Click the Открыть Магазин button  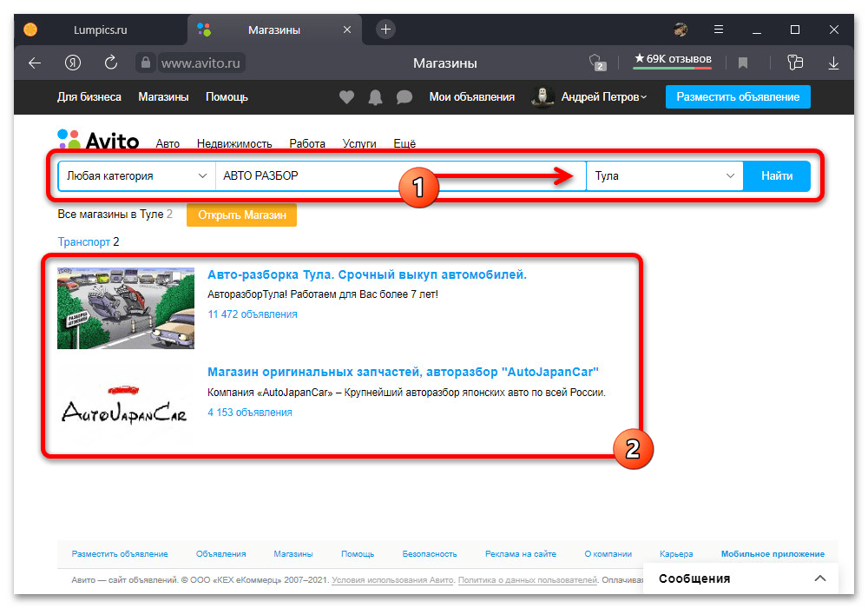pos(241,215)
